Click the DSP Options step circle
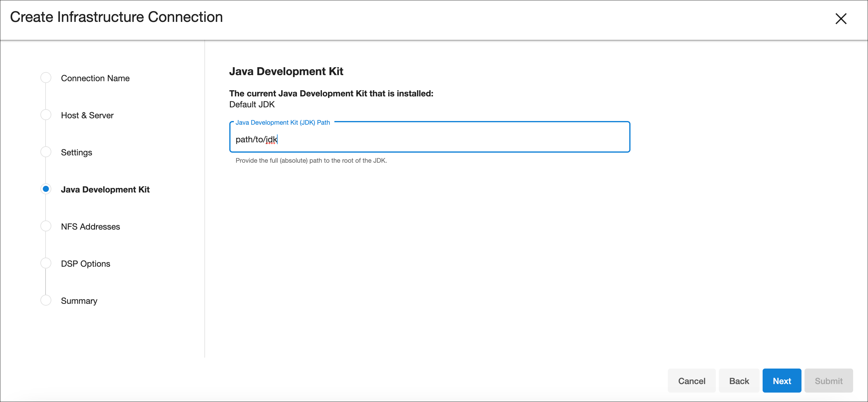This screenshot has width=868, height=402. [x=46, y=263]
